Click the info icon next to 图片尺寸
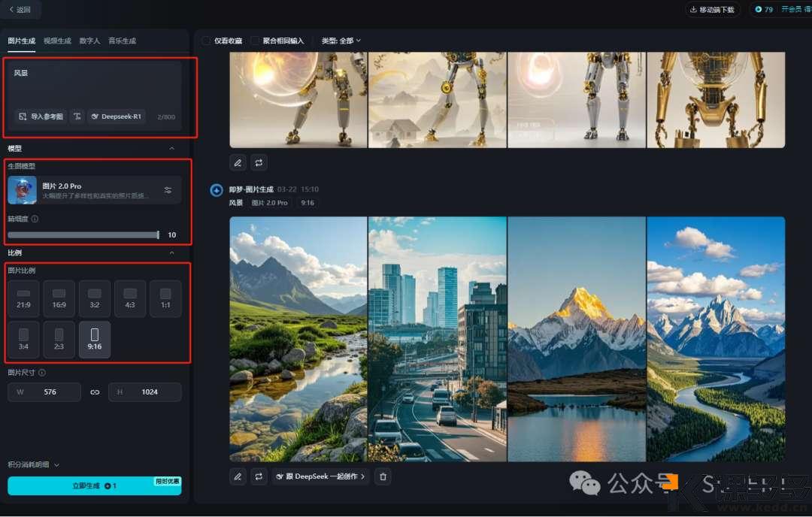The width and height of the screenshot is (812, 517). pyautogui.click(x=42, y=373)
